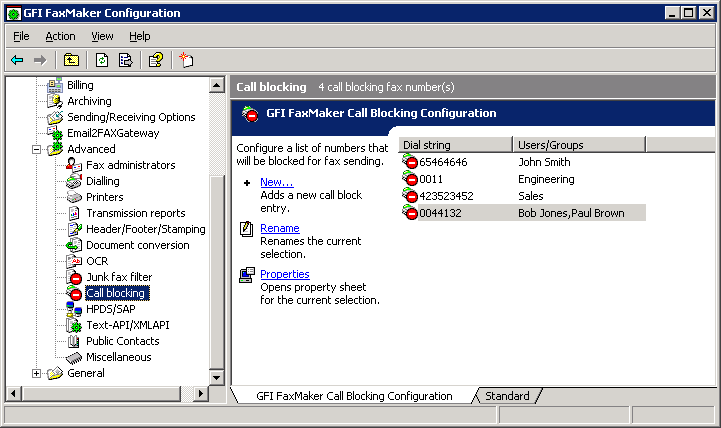Select the Dialling node icon
Image resolution: width=721 pixels, height=428 pixels.
(x=74, y=181)
